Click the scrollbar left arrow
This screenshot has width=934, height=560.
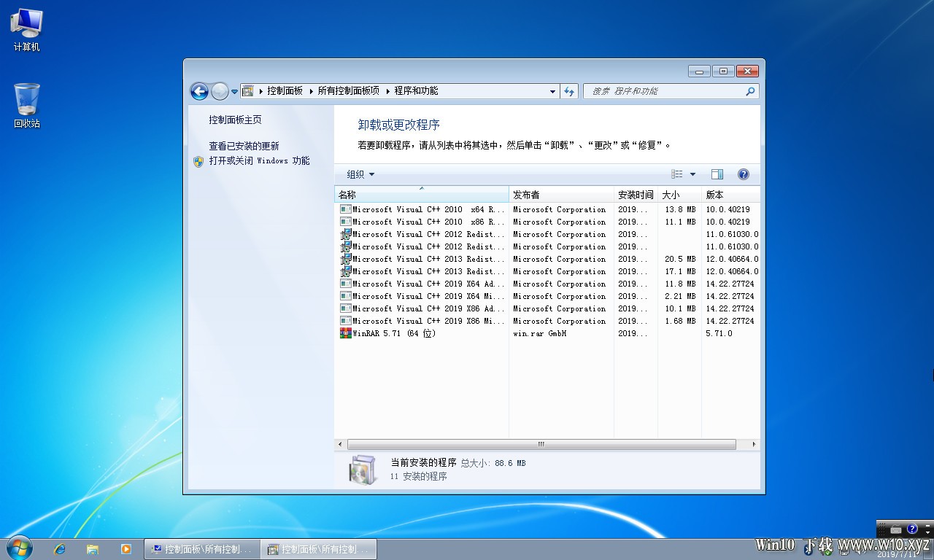pos(340,444)
